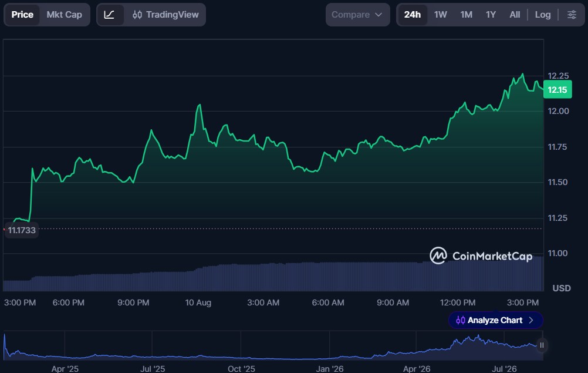The width and height of the screenshot is (588, 373).
Task: Click the 11.75 price axis label
Action: pyautogui.click(x=557, y=147)
